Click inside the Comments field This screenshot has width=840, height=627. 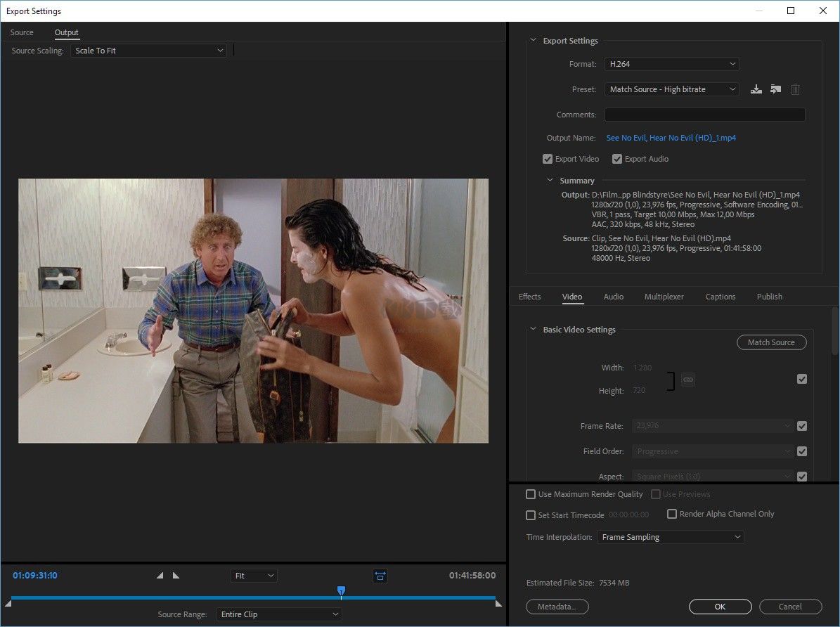click(704, 114)
